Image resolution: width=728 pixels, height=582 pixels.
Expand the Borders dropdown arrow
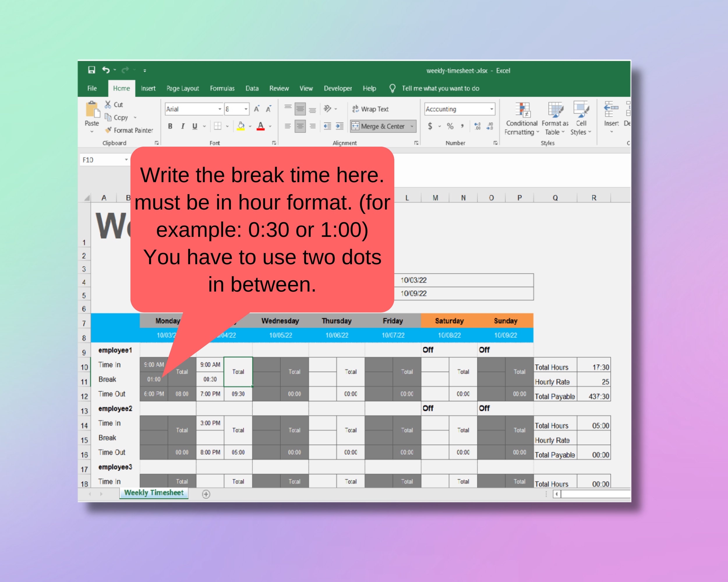click(227, 126)
